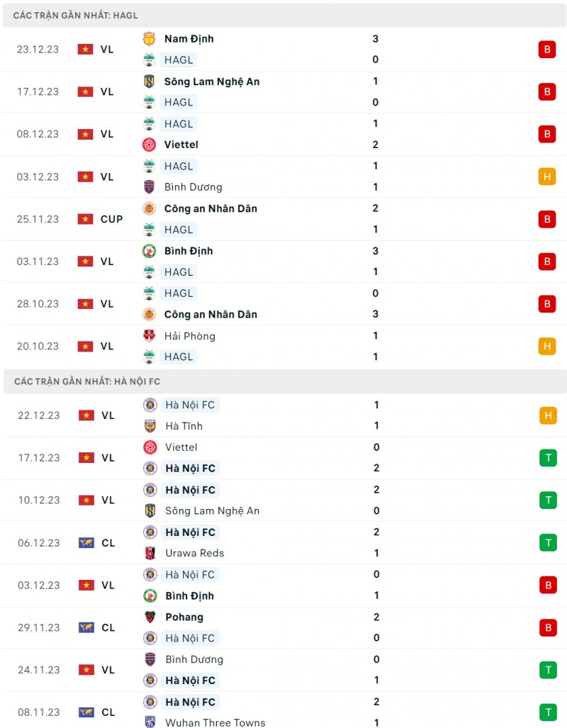Viewport: 567px width, 728px height.
Task: Click the Hải Phòng club crest
Action: (149, 336)
